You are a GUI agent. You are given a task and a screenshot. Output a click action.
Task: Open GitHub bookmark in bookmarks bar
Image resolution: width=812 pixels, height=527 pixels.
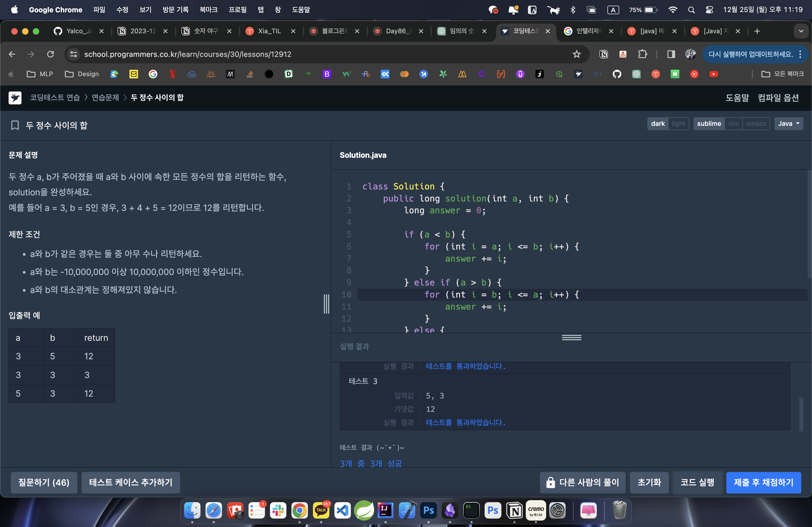click(617, 74)
